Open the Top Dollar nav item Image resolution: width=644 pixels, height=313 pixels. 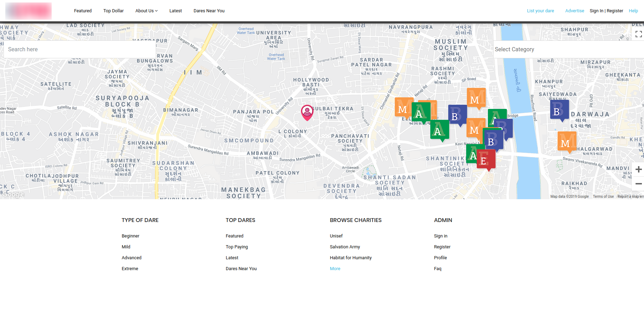(x=114, y=11)
